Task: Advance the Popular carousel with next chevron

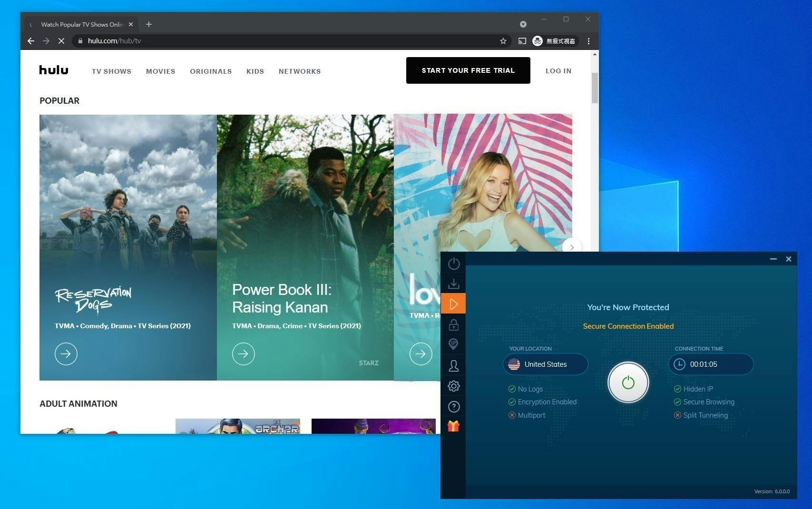Action: click(572, 247)
